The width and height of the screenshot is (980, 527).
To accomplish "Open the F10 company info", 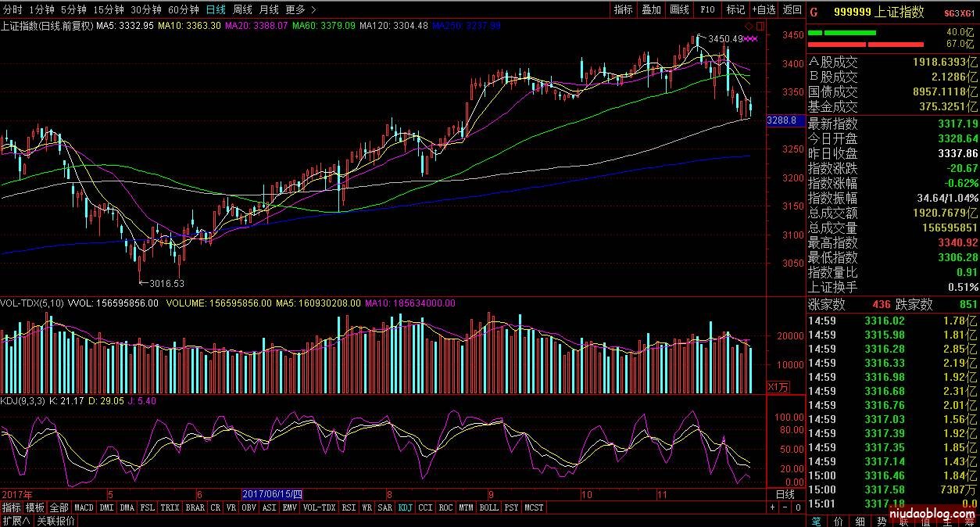I will pyautogui.click(x=707, y=9).
